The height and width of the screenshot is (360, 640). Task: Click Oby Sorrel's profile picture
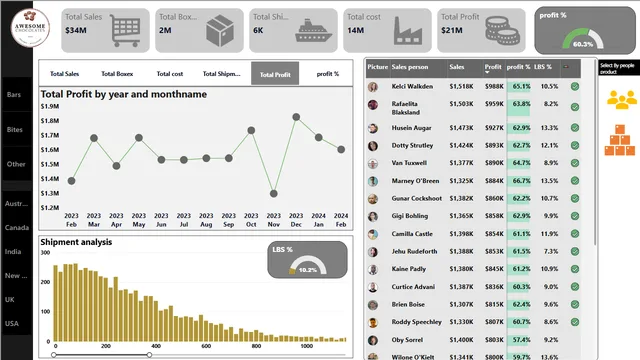click(x=373, y=340)
